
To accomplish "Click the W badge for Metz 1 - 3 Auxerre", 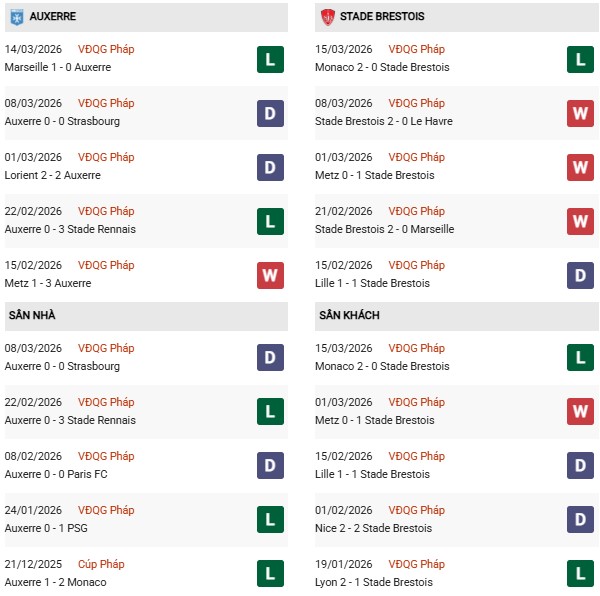I will 270,275.
